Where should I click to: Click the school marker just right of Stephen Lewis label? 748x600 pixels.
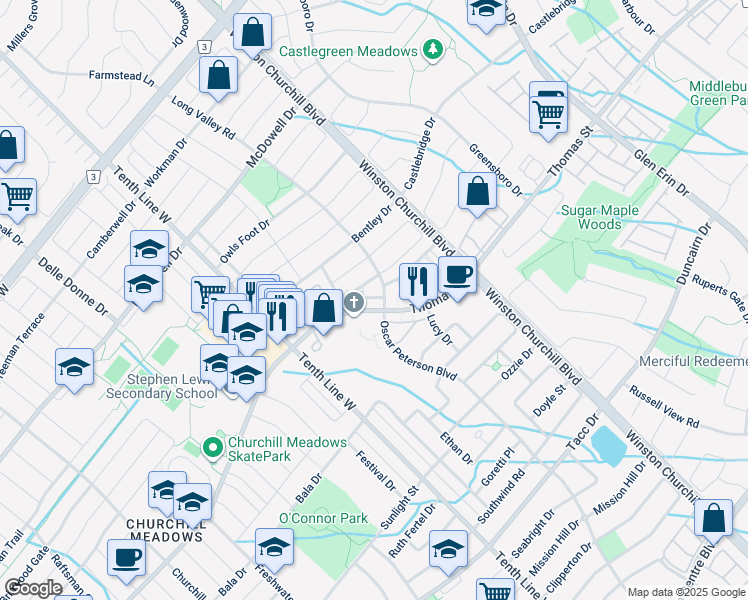[x=246, y=376]
